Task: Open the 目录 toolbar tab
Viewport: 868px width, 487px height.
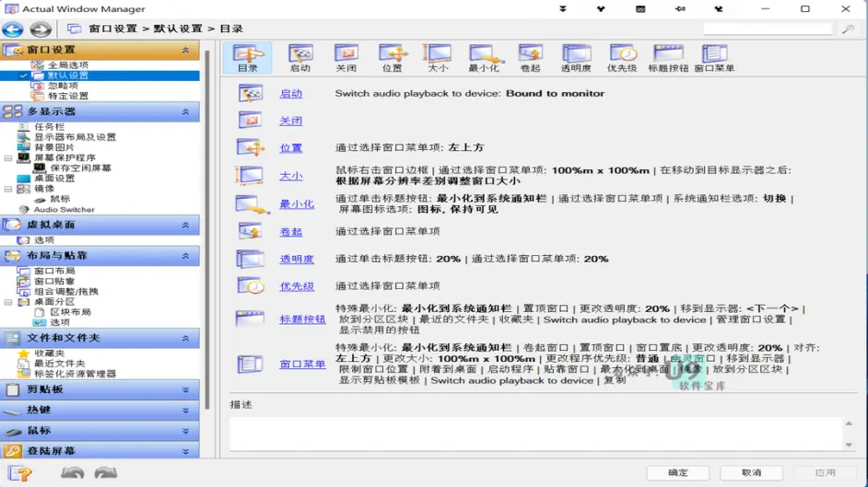Action: coord(248,57)
